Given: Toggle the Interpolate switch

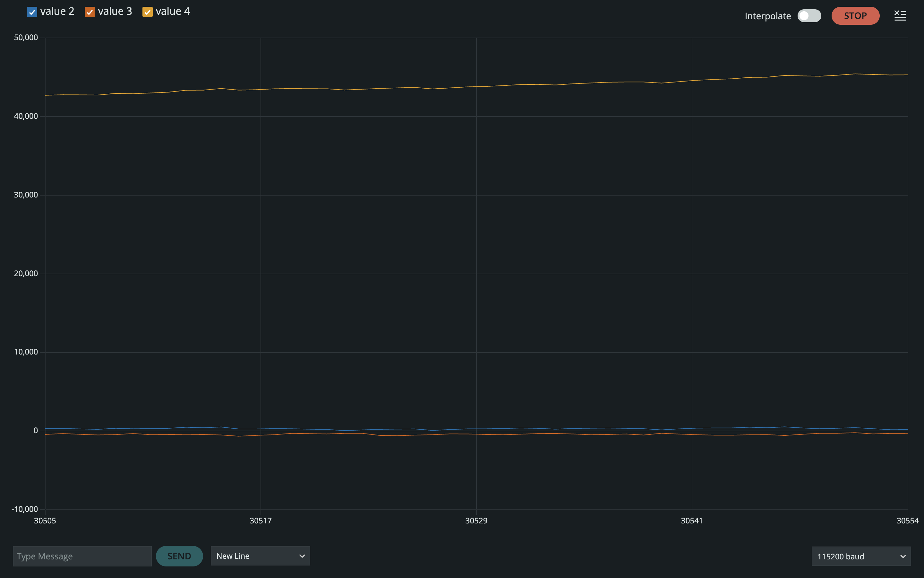Looking at the screenshot, I should tap(809, 16).
